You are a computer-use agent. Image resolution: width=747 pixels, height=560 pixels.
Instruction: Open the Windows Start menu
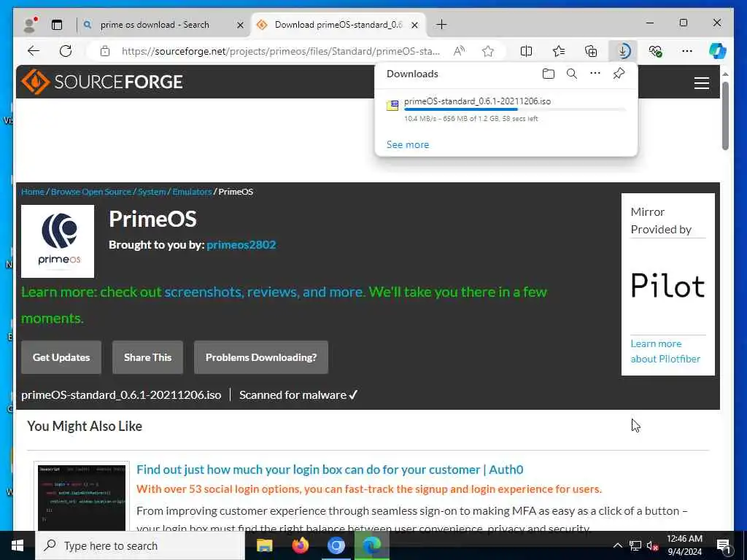click(x=18, y=545)
